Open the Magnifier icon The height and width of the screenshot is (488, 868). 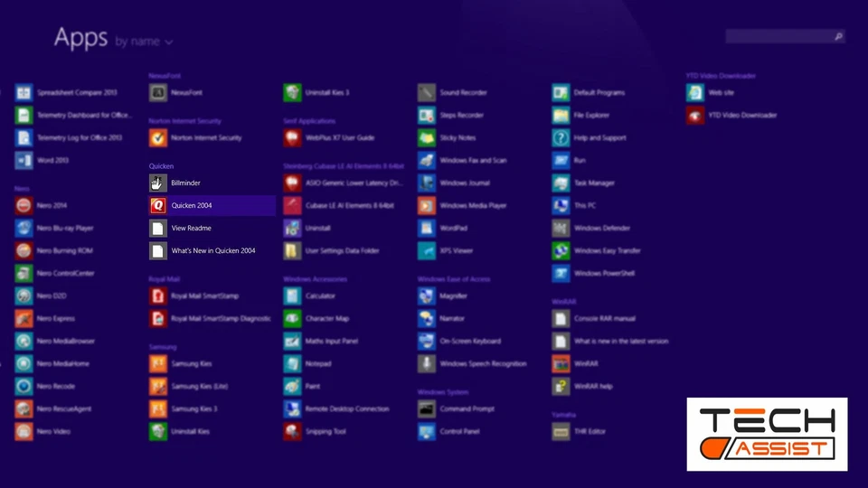click(426, 296)
